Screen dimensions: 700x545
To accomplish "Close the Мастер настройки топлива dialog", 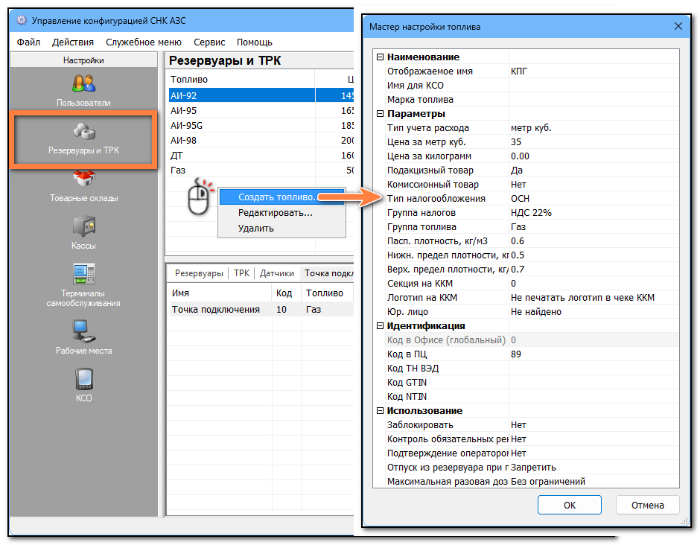I will (x=678, y=26).
